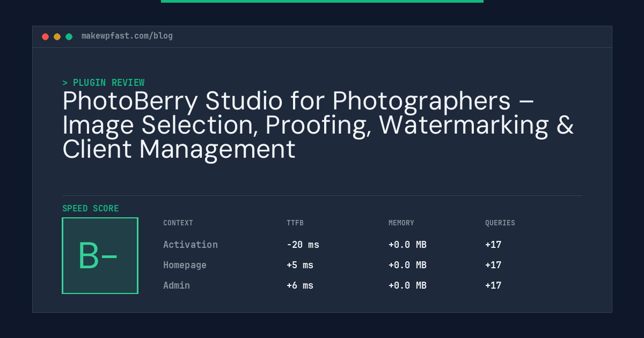Click Activation row memory value +0.0 MB
The height and width of the screenshot is (338, 644).
point(407,245)
